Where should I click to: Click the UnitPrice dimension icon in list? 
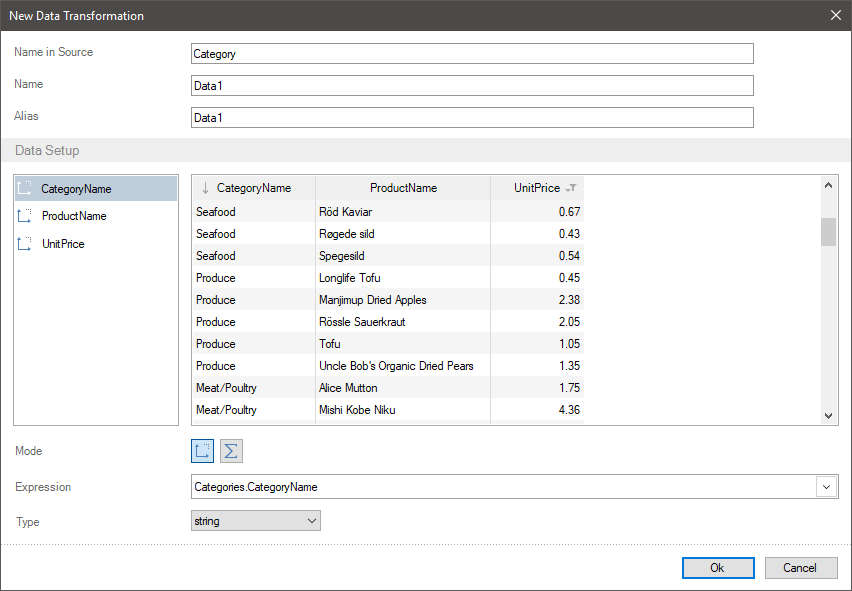click(x=25, y=244)
